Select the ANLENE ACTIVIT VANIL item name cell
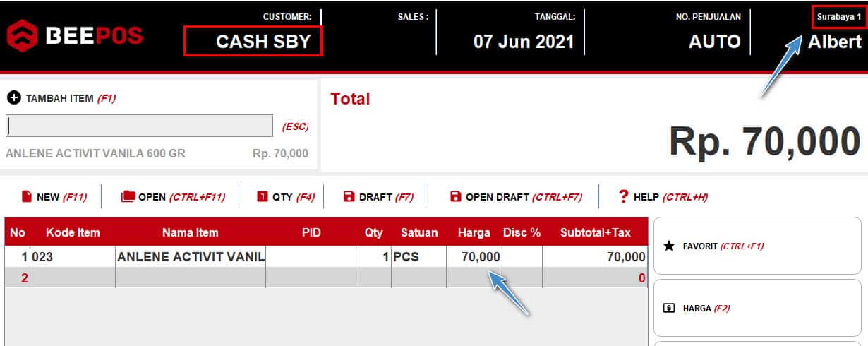This screenshot has height=346, width=868. 191,257
